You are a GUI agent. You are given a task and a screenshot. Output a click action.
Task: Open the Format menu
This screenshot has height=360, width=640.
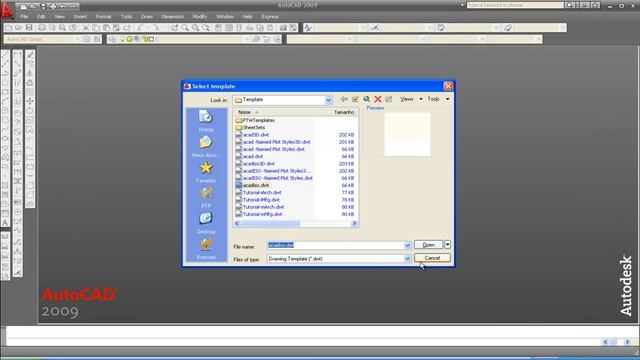(103, 17)
